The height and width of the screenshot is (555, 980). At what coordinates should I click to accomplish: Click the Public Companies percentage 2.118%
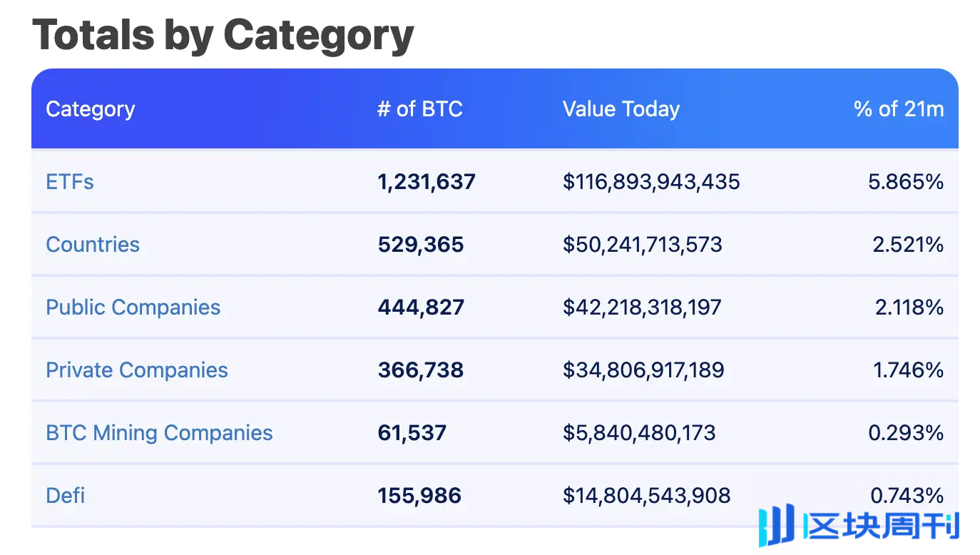point(909,307)
